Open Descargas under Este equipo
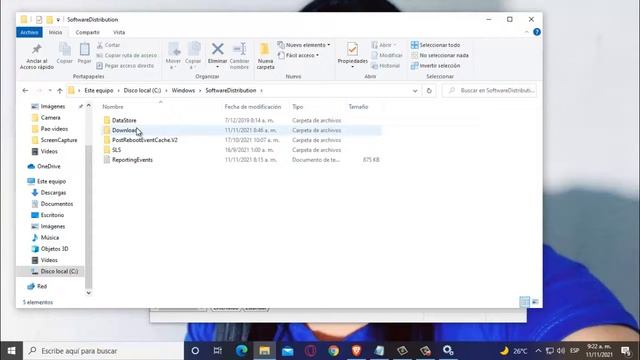Image resolution: width=640 pixels, height=360 pixels. click(x=53, y=193)
